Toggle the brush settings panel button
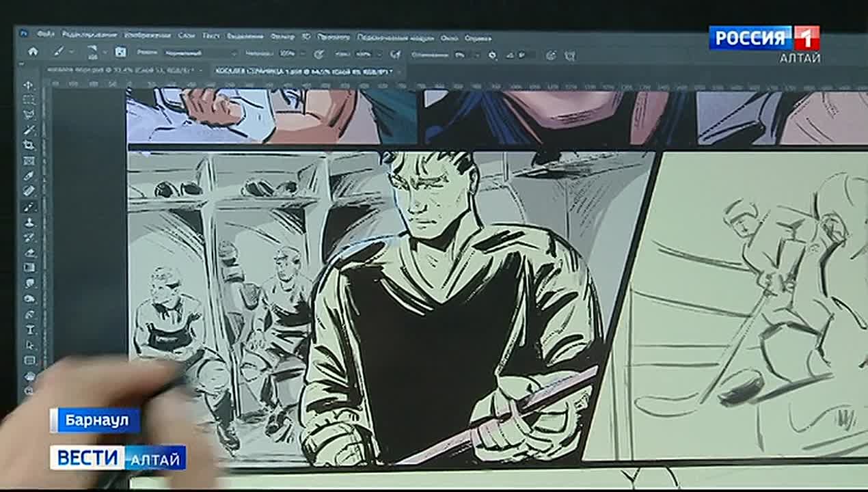The image size is (868, 492). 121,52
